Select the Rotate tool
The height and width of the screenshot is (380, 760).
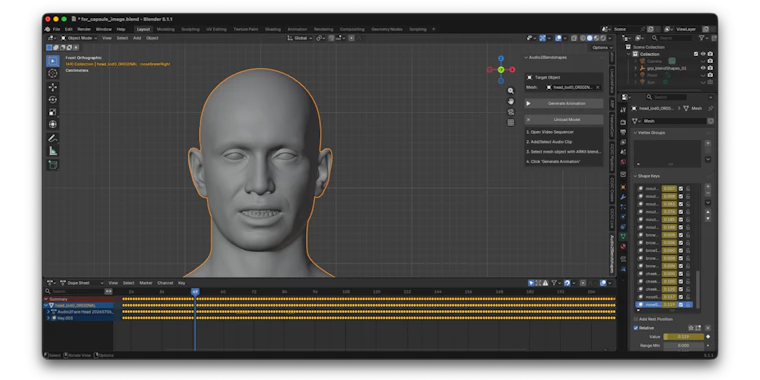[x=53, y=100]
